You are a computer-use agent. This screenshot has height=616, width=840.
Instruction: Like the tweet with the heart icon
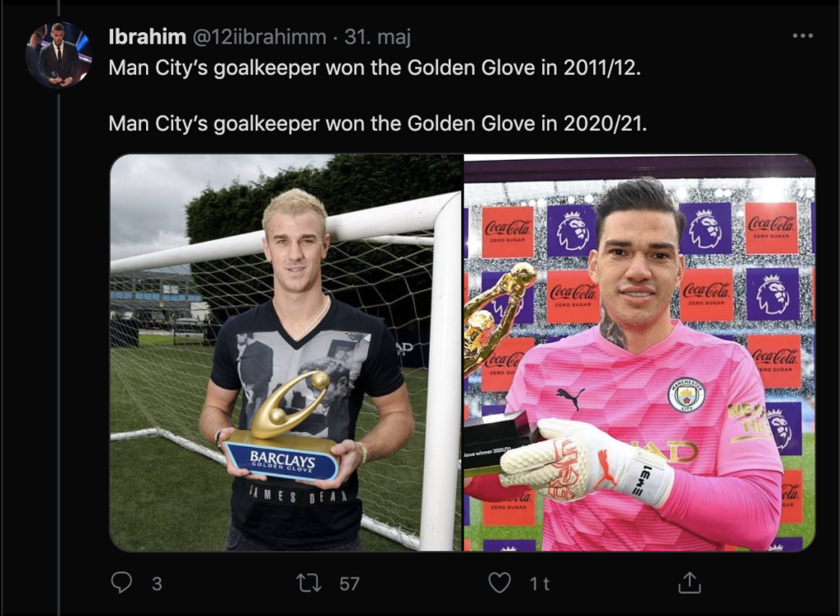(x=500, y=583)
